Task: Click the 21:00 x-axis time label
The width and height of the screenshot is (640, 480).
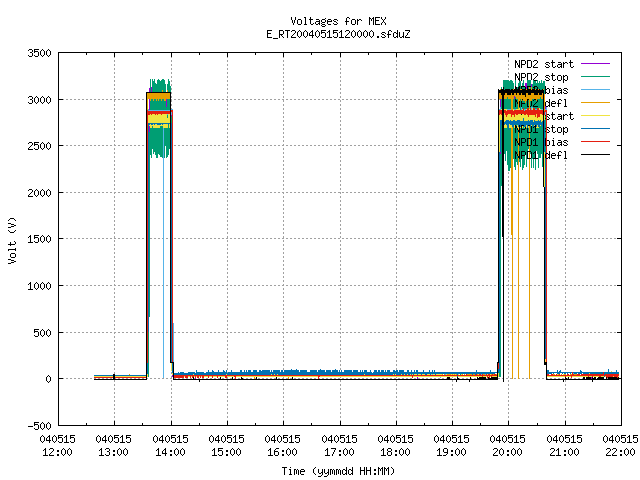Action: pyautogui.click(x=564, y=453)
